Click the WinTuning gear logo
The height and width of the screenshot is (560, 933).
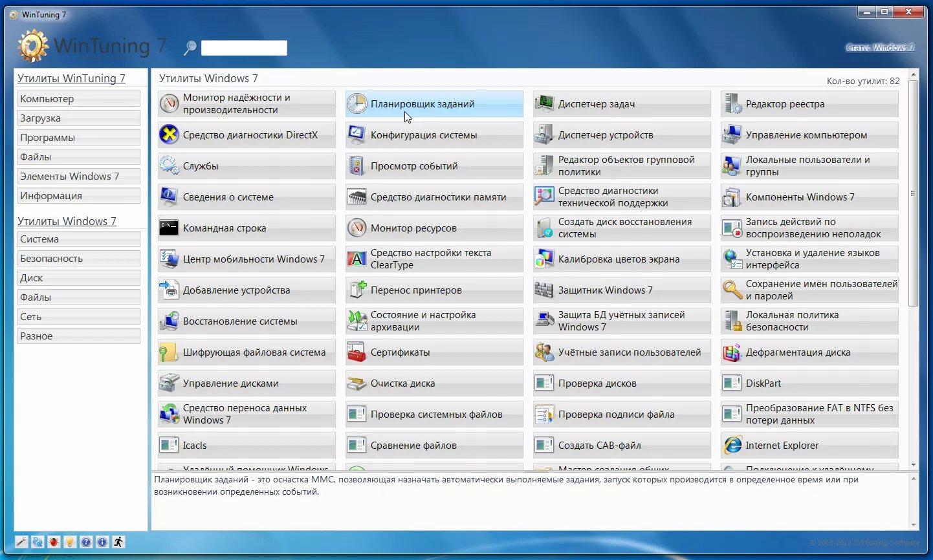coord(32,46)
